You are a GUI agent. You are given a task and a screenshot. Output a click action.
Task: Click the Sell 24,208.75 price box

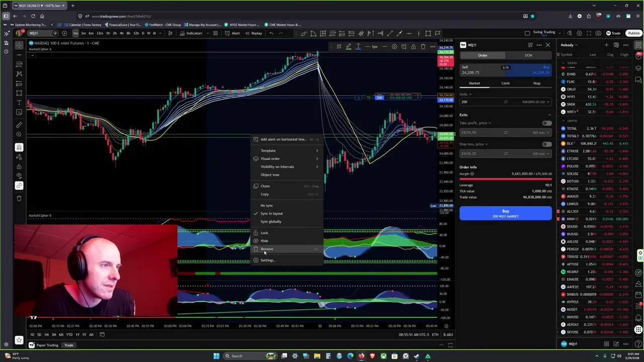tap(482, 70)
